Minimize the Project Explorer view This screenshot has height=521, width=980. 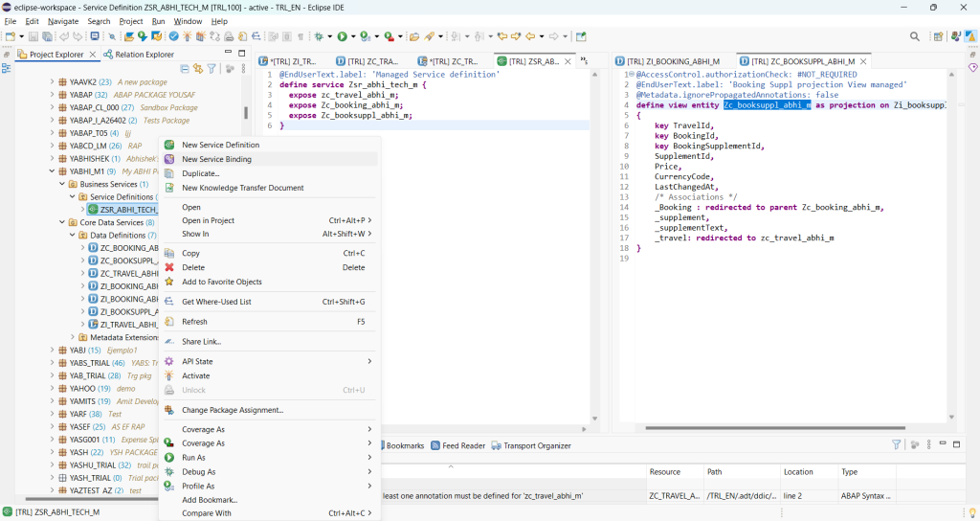[228, 53]
